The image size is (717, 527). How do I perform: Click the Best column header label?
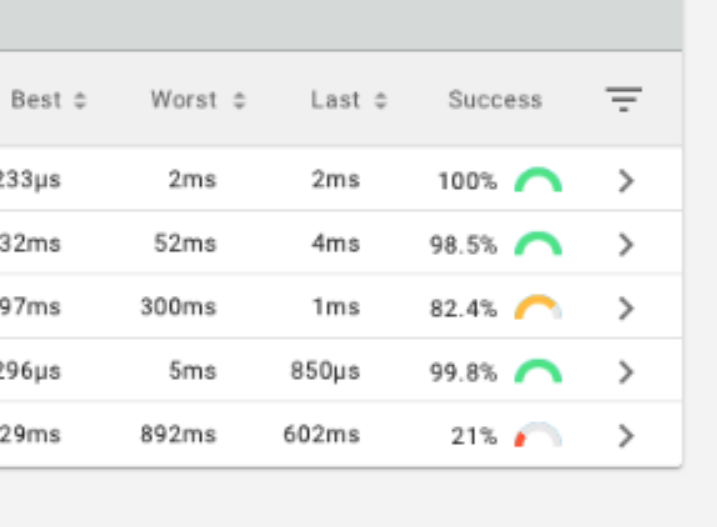(36, 100)
